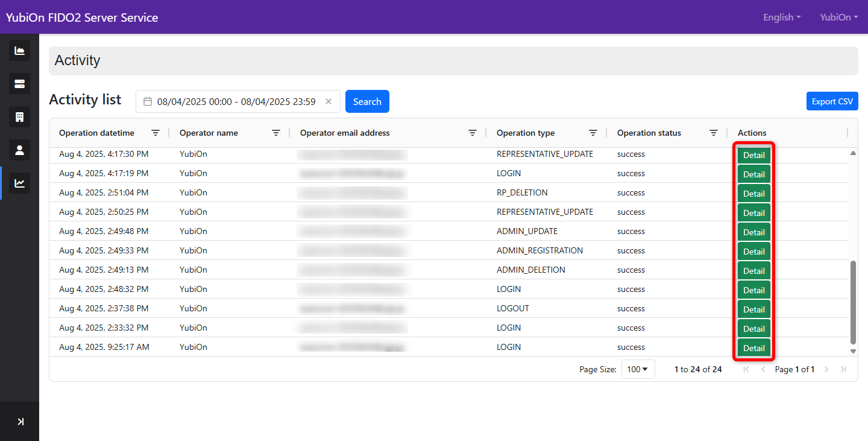Viewport: 868px width, 441px height.
Task: Open the activity line-chart icon in sidebar
Action: [x=19, y=183]
